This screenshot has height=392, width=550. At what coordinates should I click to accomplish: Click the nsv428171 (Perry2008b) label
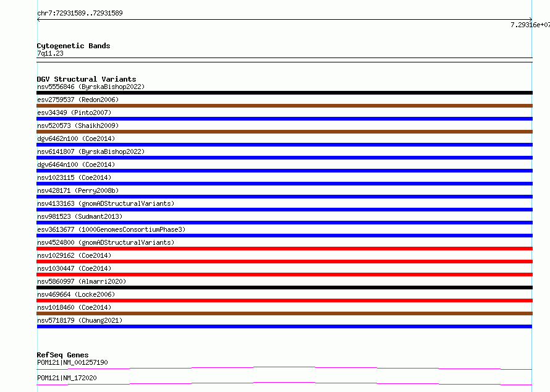click(78, 190)
